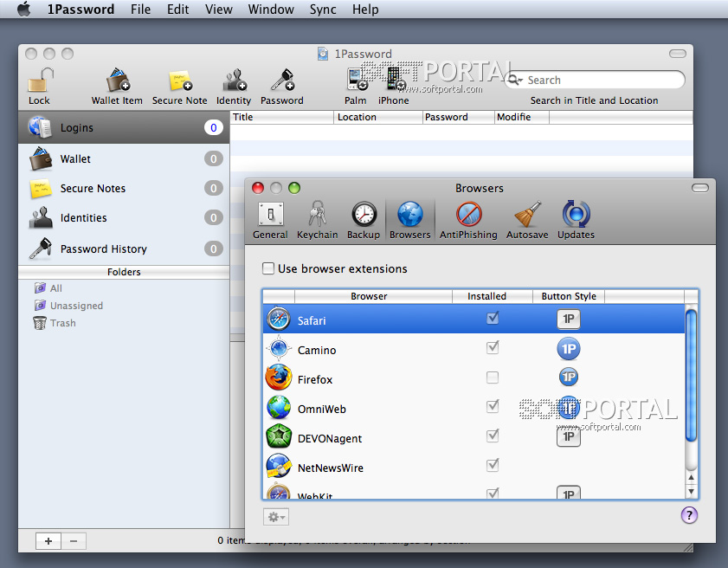Select the Unassigned folder

coord(68,306)
